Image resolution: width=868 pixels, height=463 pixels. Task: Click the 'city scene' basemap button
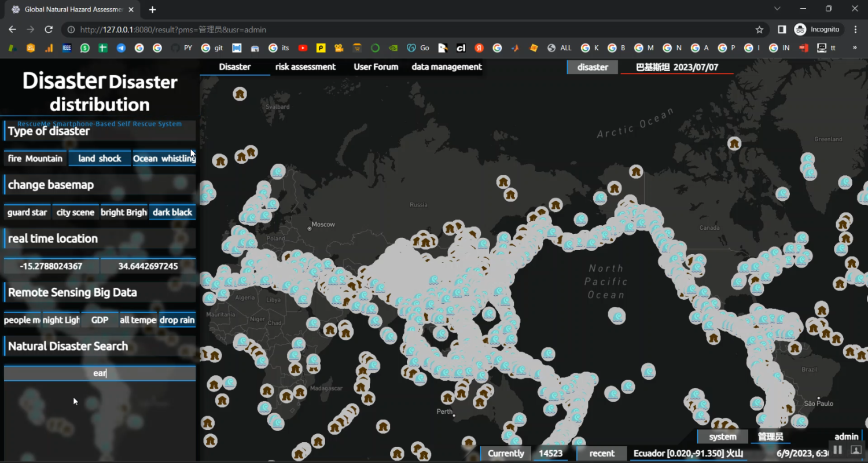[x=75, y=212]
